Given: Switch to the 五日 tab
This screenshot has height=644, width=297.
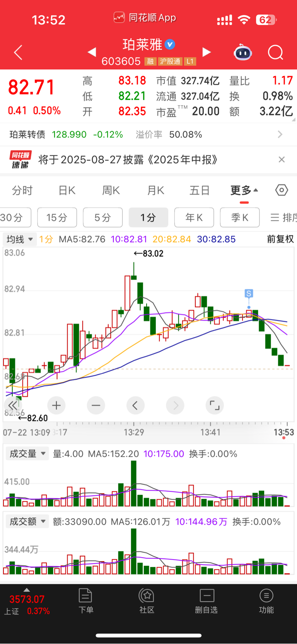Looking at the screenshot, I should (200, 191).
